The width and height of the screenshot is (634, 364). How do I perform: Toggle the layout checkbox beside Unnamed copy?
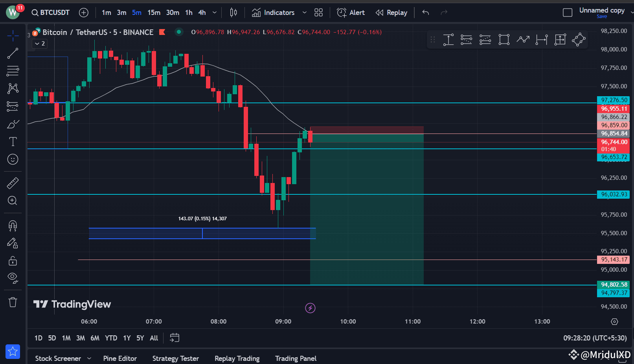tap(568, 13)
